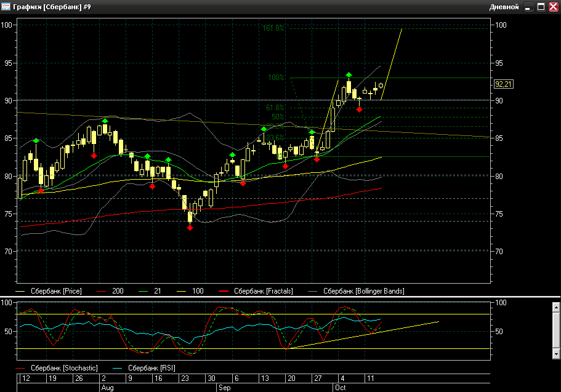Click date 19 on the time axis

pos(52,378)
